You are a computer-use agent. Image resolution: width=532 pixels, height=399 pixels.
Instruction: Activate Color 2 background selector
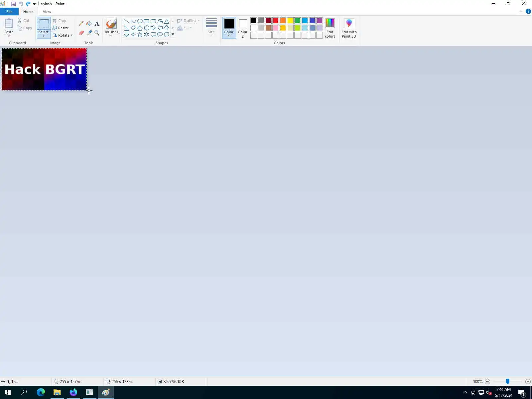point(243,28)
